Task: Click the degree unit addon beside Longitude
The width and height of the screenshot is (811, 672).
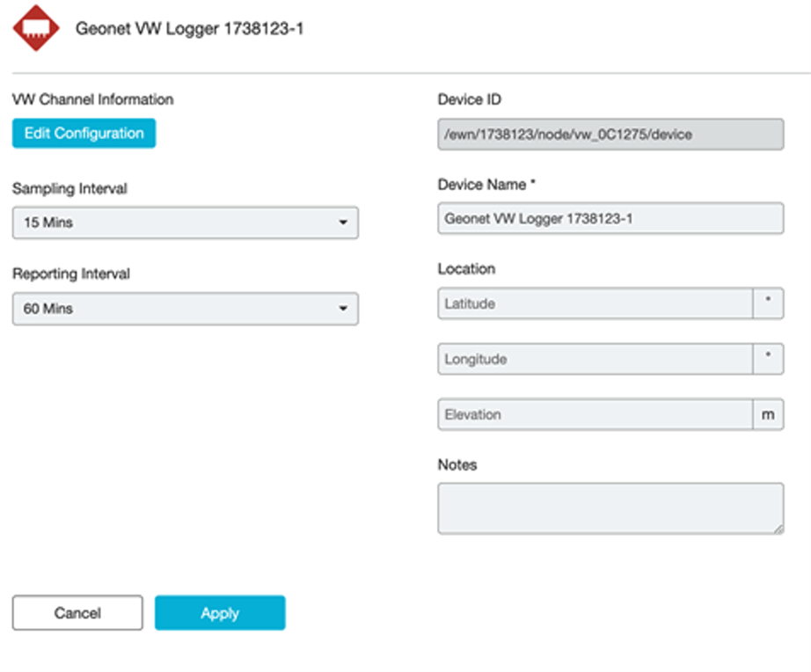Action: point(768,359)
